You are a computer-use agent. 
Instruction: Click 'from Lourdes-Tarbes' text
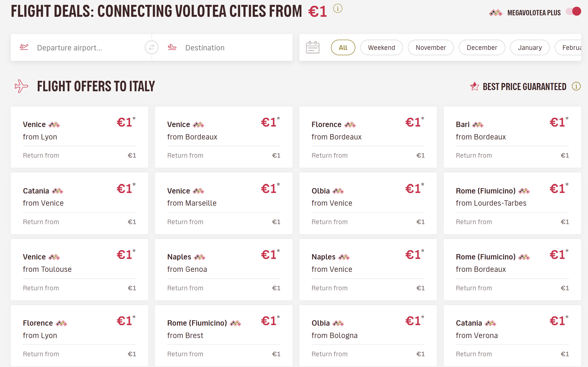point(491,203)
